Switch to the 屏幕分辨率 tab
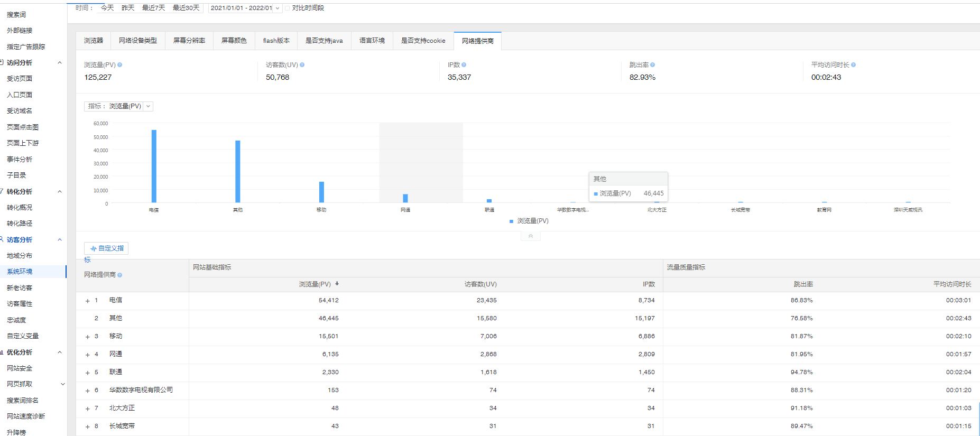The width and height of the screenshot is (980, 436). [x=189, y=41]
